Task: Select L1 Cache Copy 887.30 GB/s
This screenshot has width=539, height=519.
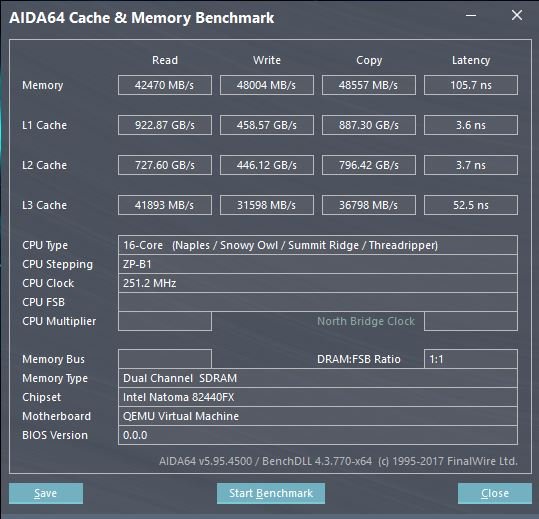Action: (369, 125)
